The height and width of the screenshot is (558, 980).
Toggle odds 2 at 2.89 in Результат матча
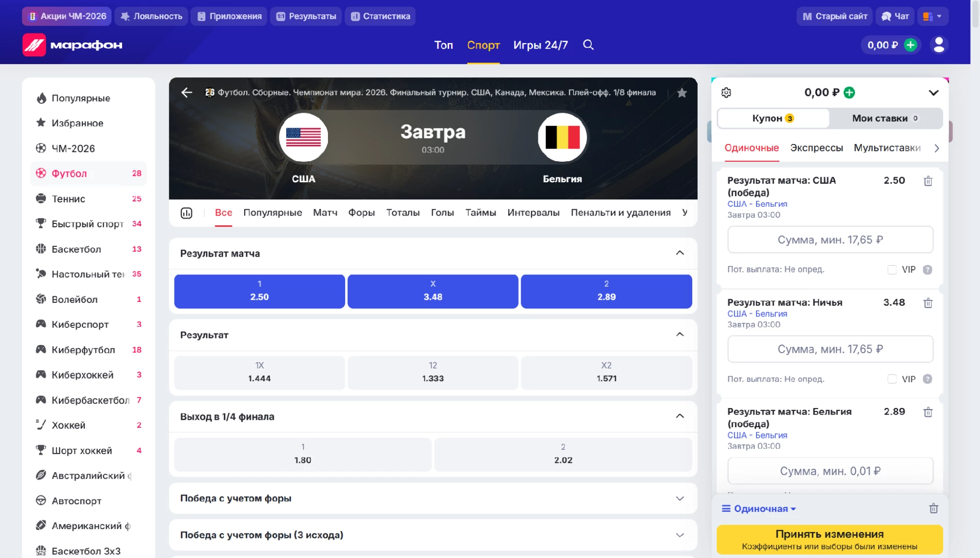[x=606, y=291]
